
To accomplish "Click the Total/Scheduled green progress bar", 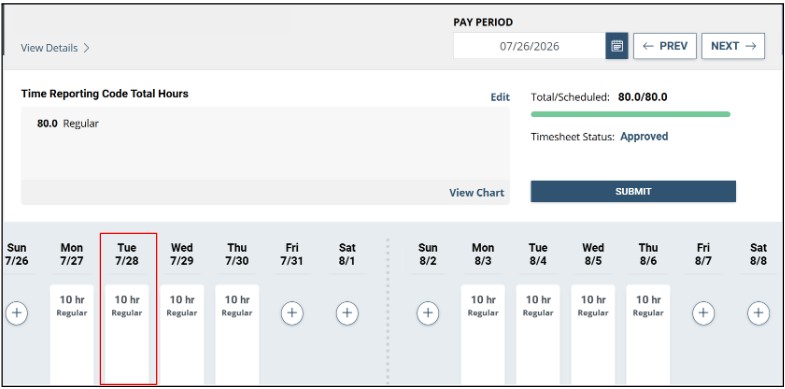I will point(630,114).
